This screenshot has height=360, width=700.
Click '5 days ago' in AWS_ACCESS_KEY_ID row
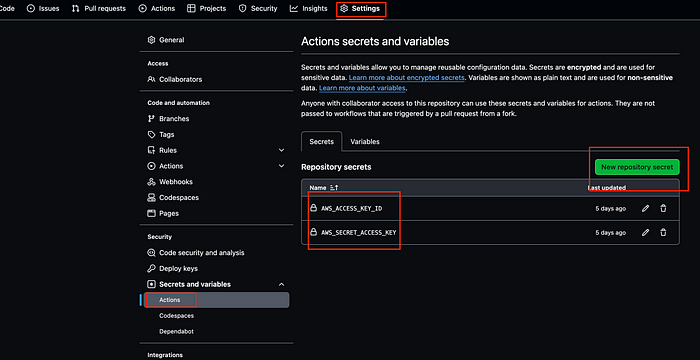coord(611,209)
